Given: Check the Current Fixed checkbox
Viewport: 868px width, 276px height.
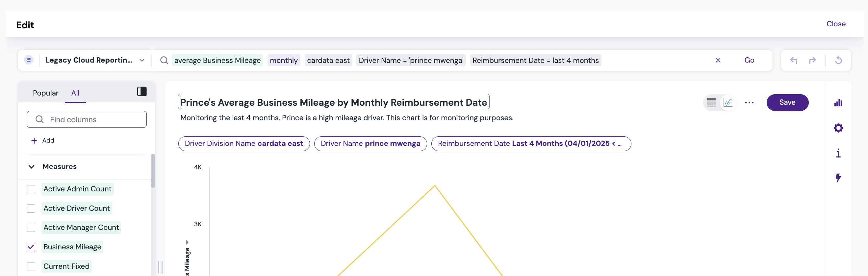Looking at the screenshot, I should coord(31,266).
